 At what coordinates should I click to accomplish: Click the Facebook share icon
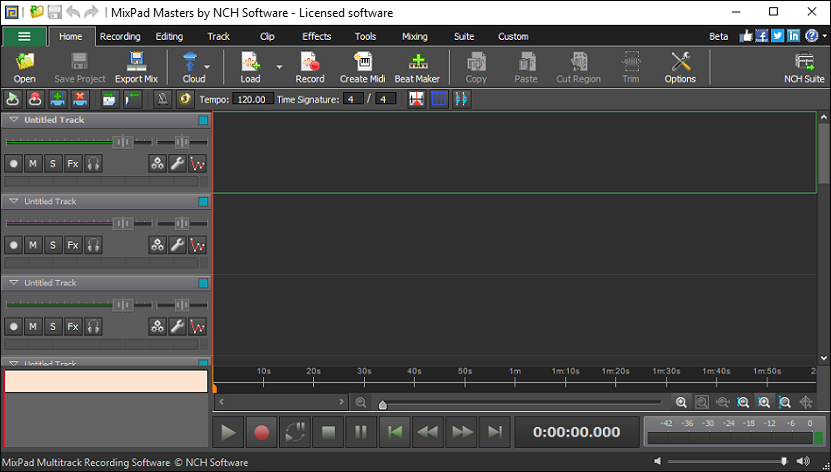[x=762, y=36]
